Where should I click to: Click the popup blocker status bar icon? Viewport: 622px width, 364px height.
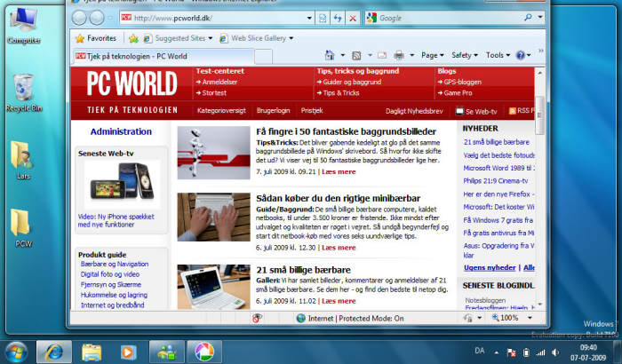257,318
